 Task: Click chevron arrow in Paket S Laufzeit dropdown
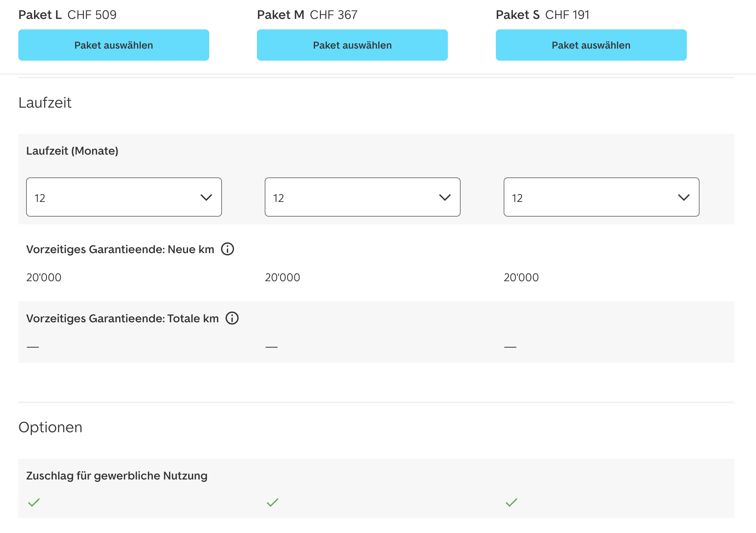(684, 197)
